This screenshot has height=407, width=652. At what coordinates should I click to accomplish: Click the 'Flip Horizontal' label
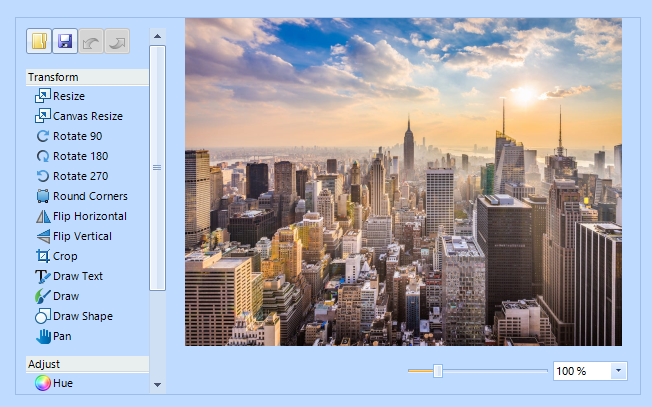[90, 216]
